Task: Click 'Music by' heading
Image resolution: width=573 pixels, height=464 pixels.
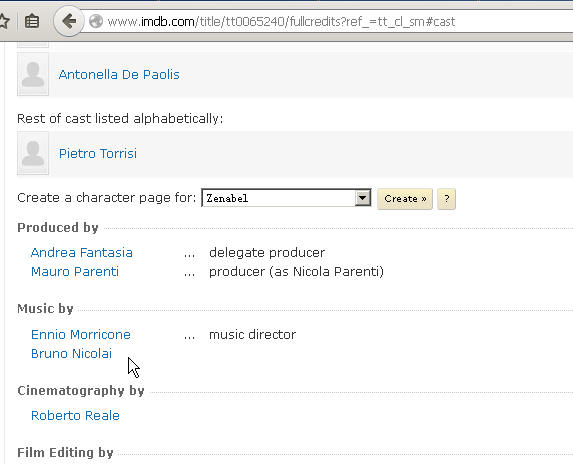Action: click(45, 309)
